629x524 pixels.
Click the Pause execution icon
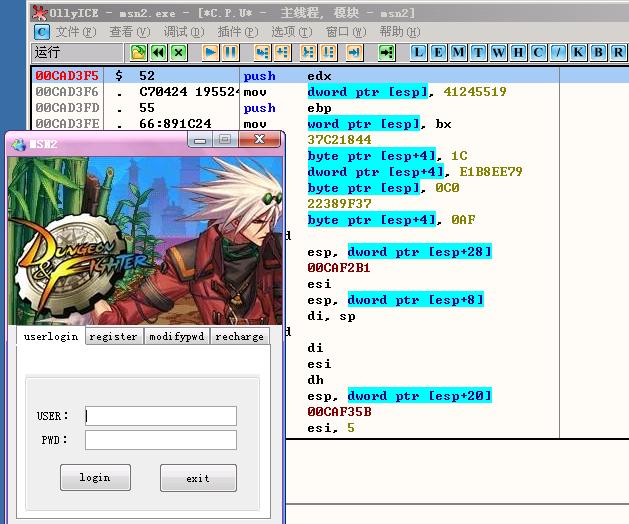tap(230, 53)
